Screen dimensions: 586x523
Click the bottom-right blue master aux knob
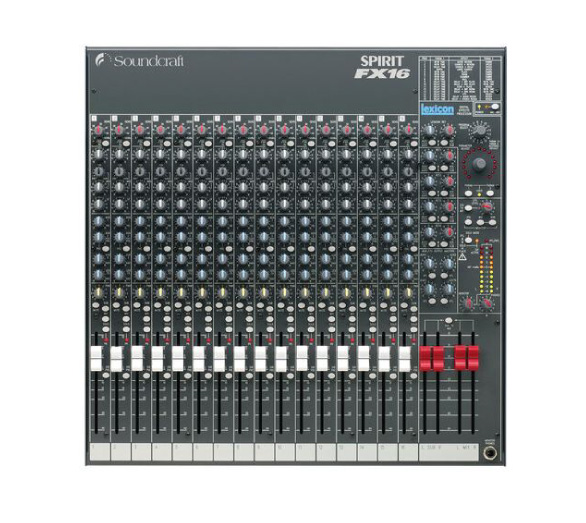coord(448,289)
